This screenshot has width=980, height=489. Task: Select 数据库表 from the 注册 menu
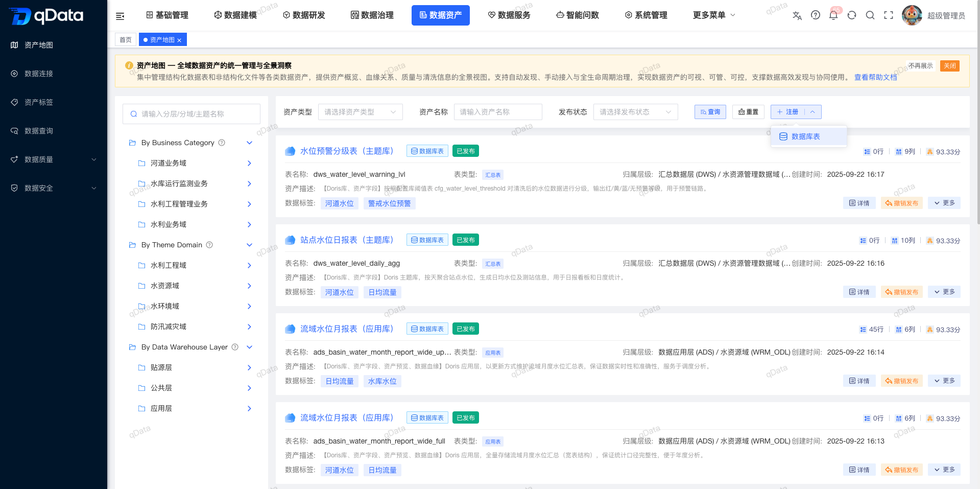pos(809,136)
